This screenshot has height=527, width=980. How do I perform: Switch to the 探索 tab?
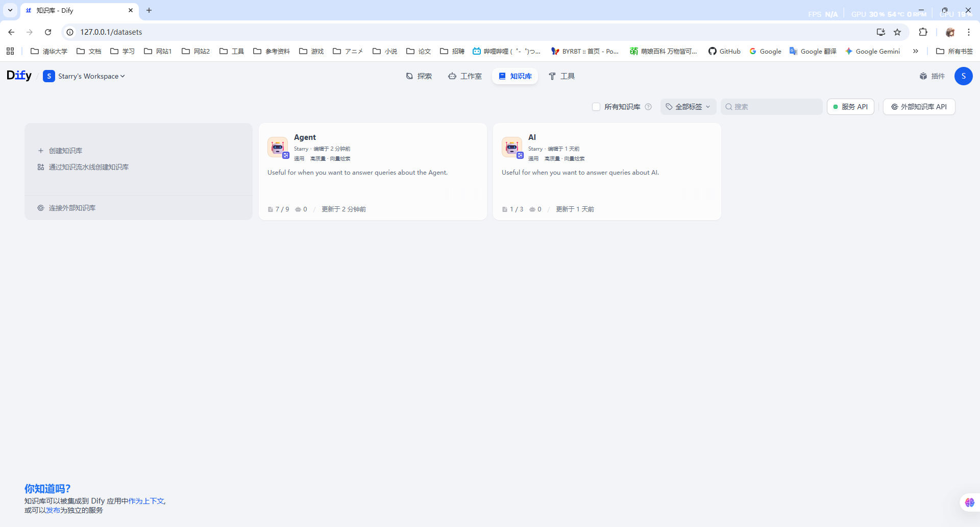[419, 76]
